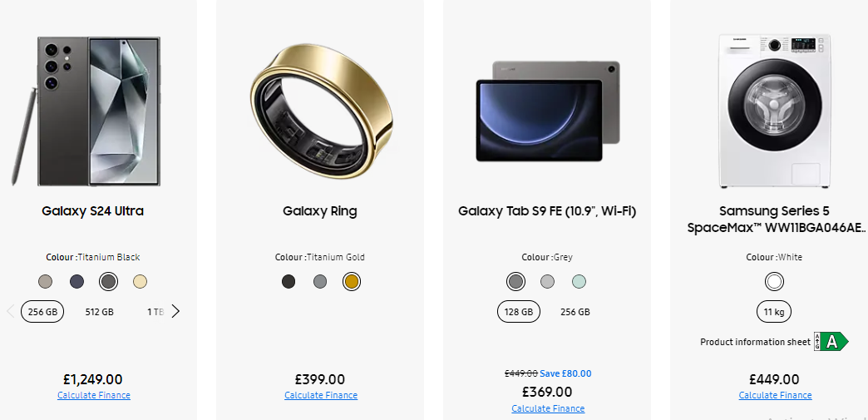Pick the dark blue swatch for S24 Ultra
The image size is (868, 420).
pos(76,282)
